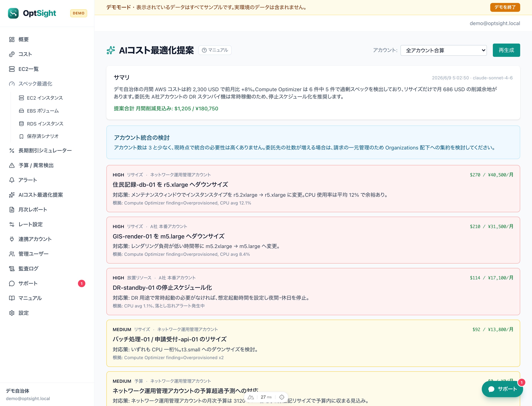The height and width of the screenshot is (406, 532).
Task: Click the mountain logo icon in bottom toolbar
Action: 251,397
